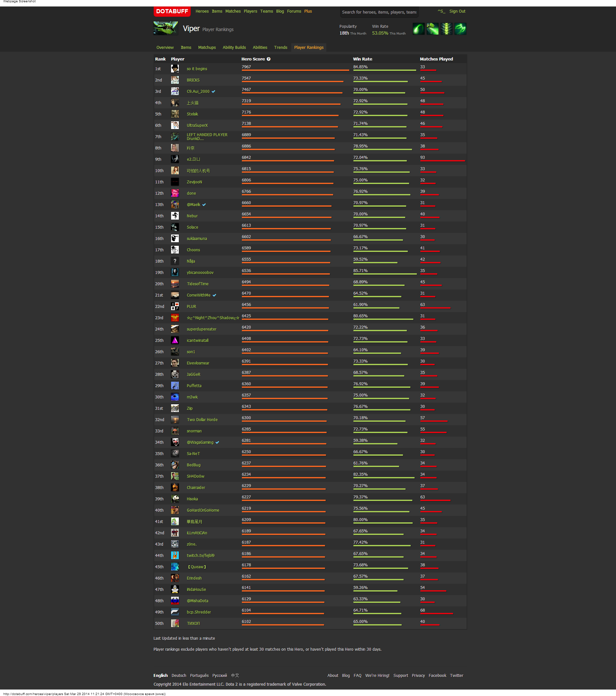Image resolution: width=616 pixels, height=696 pixels.
Task: Click the Viper hero portrait
Action: tap(166, 28)
